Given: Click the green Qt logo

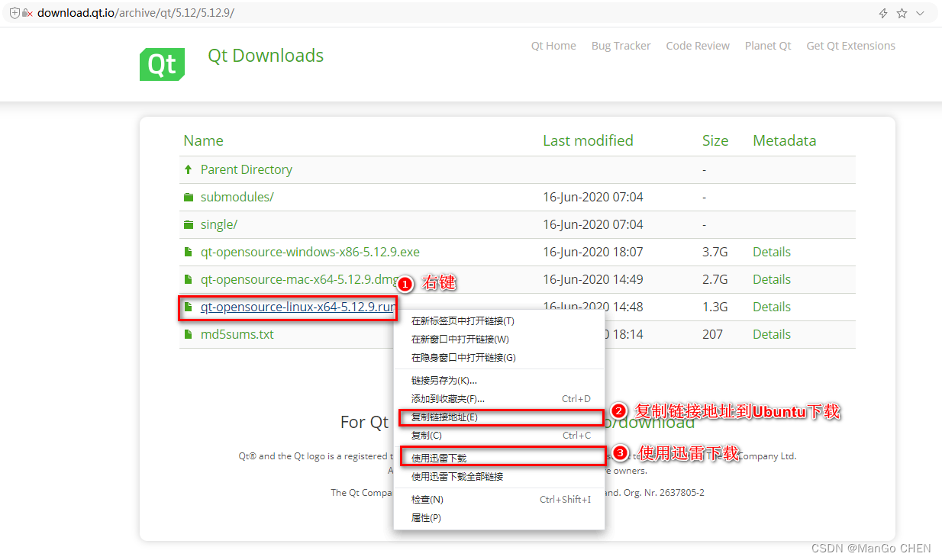Looking at the screenshot, I should (162, 64).
